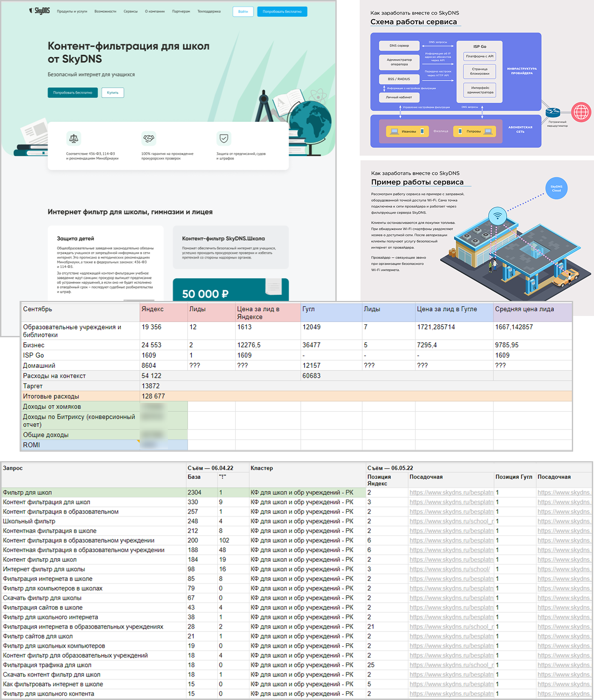The width and height of the screenshot is (594, 700).
Task: Click the red globe internet icon
Action: click(x=581, y=112)
